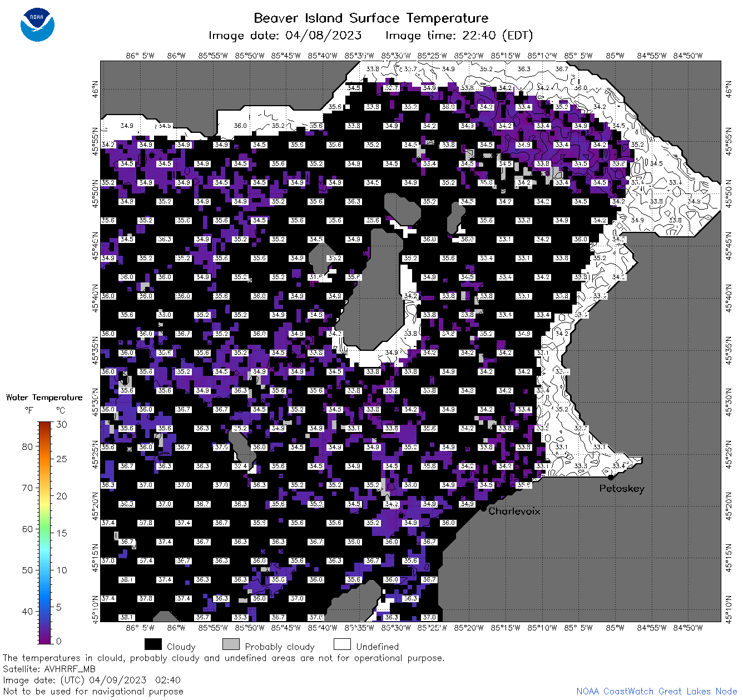Click the Probably cloudy legend text

(x=280, y=647)
